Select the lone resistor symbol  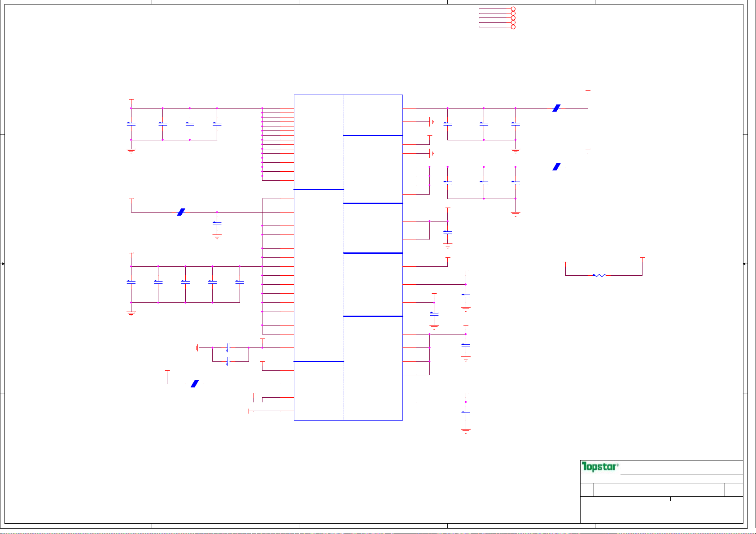tap(599, 275)
